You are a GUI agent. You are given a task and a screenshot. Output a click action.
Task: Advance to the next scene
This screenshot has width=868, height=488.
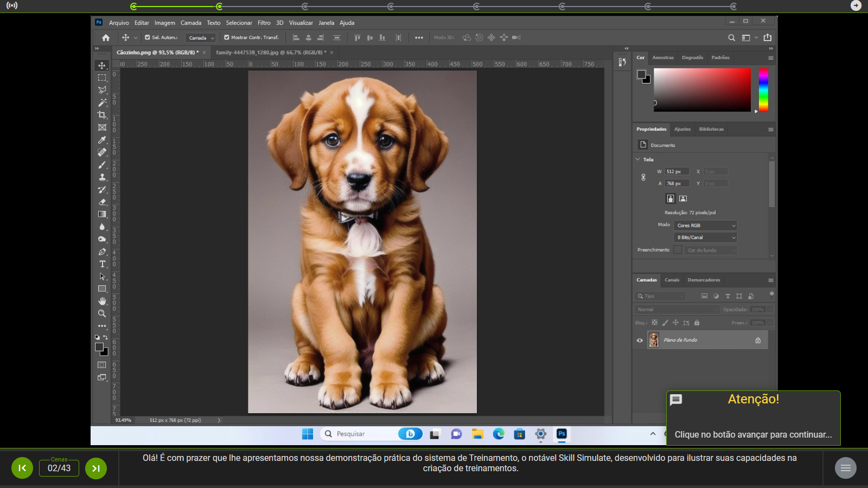click(95, 468)
